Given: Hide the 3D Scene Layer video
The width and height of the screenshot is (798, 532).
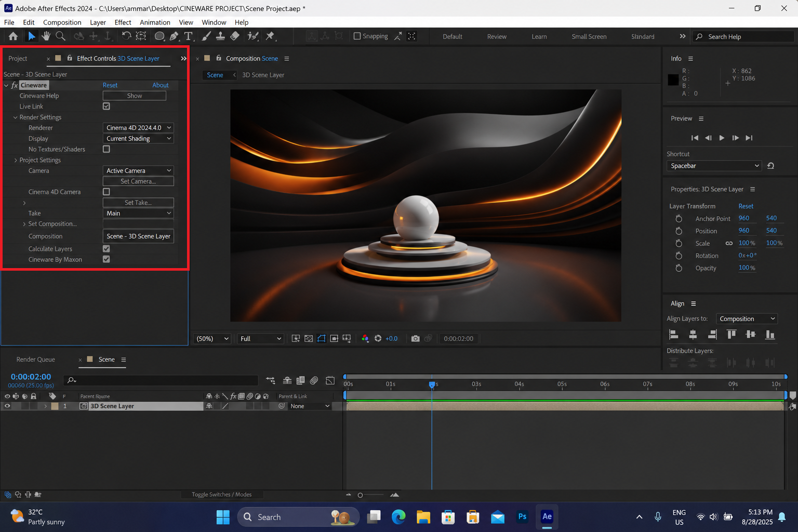Looking at the screenshot, I should pyautogui.click(x=7, y=406).
